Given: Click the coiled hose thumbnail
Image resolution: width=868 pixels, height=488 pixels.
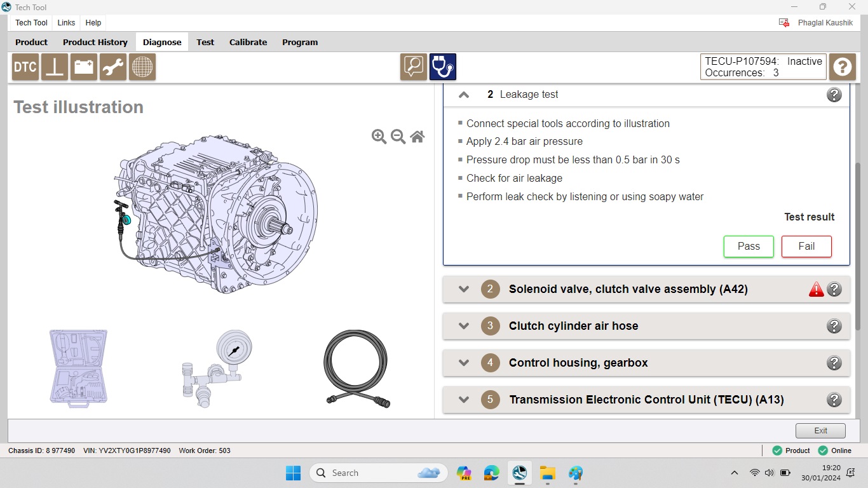Looking at the screenshot, I should pyautogui.click(x=357, y=368).
